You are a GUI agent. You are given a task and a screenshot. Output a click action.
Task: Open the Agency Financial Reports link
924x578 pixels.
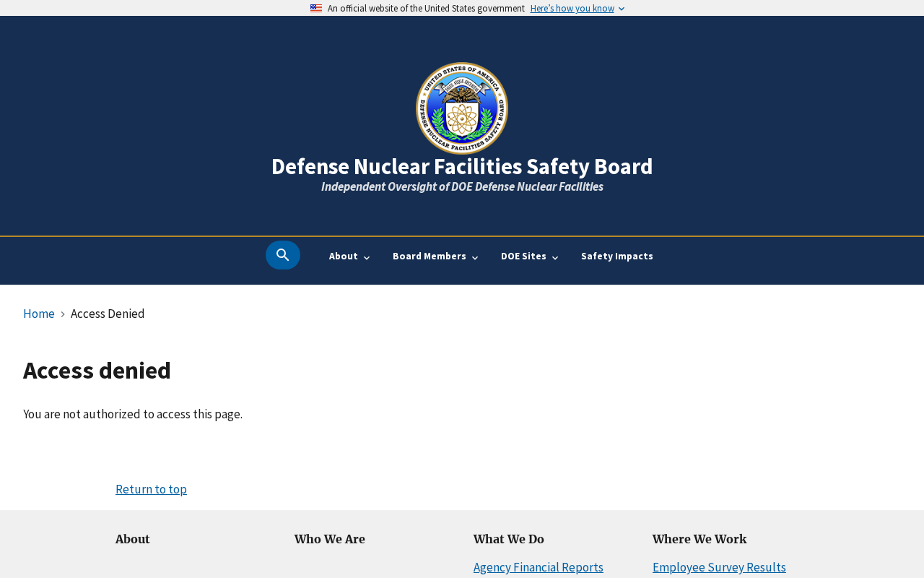tap(539, 567)
